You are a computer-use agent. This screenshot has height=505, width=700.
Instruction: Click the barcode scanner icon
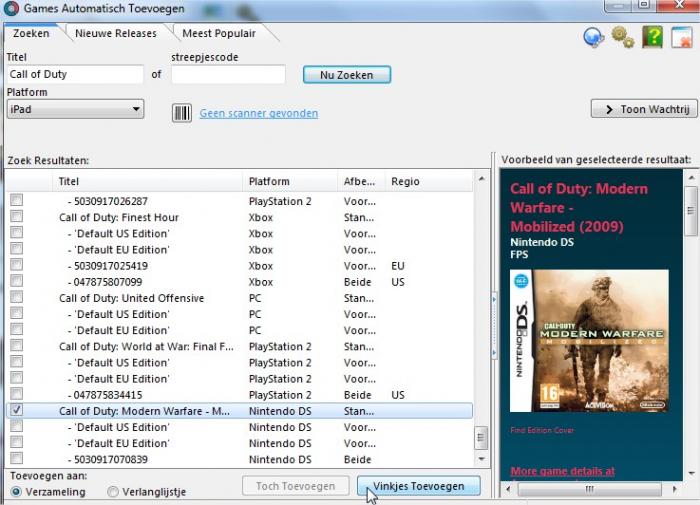[x=182, y=113]
